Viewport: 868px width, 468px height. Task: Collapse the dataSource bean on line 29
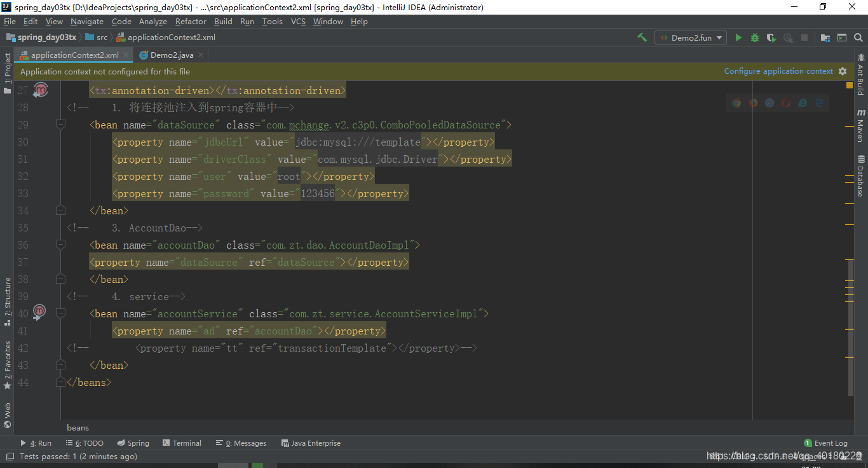coord(60,125)
